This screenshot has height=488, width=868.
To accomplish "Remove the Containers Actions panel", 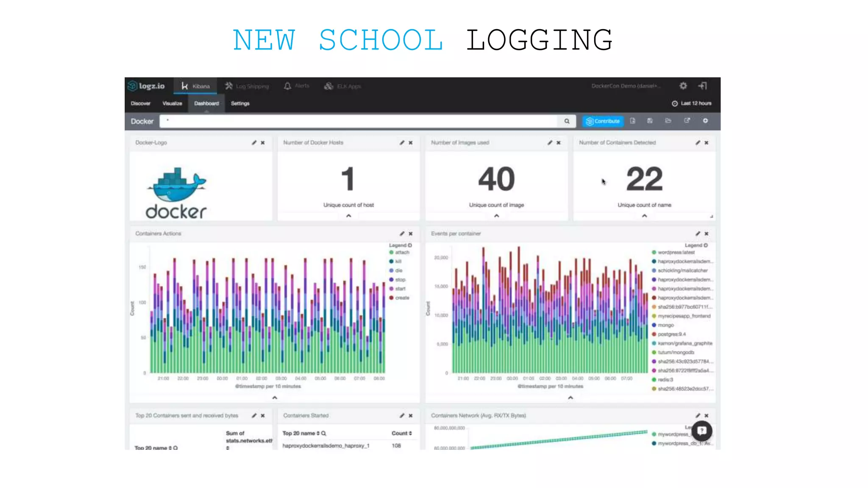I will (x=411, y=234).
